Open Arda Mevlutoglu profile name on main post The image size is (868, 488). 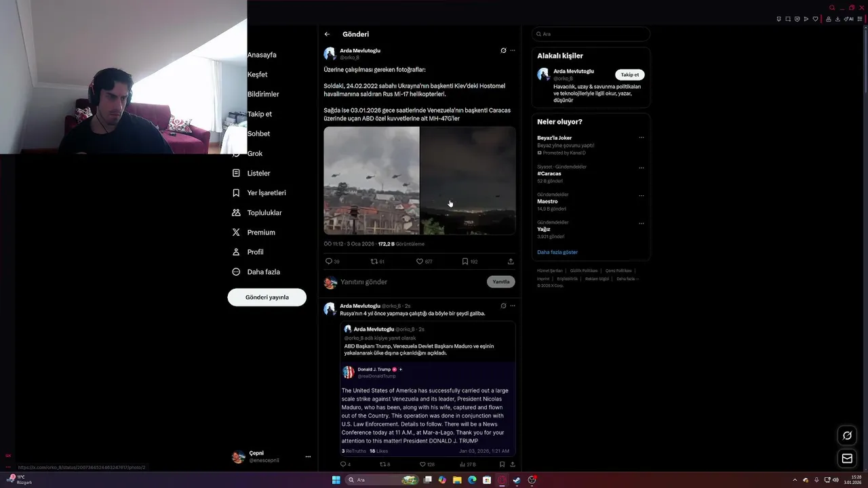360,50
